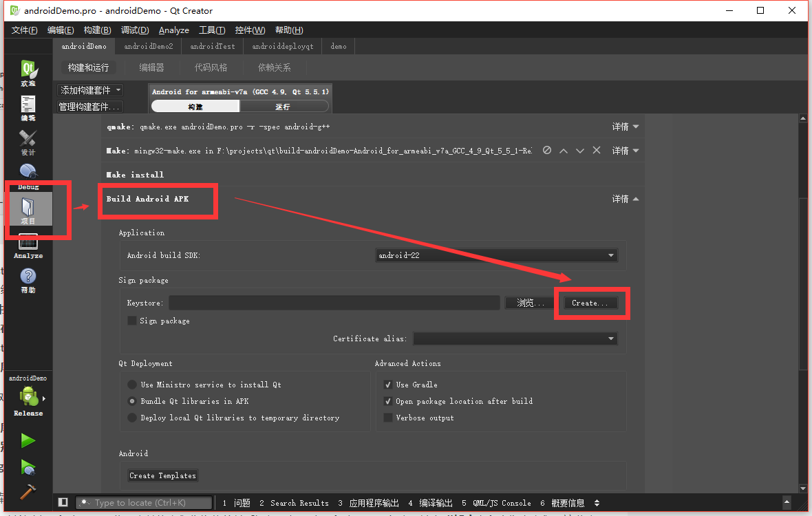Click Qt Creator window title icon
The image size is (812, 516).
point(14,10)
